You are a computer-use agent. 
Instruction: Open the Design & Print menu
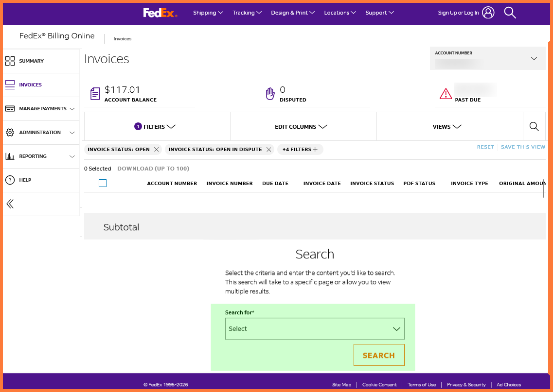[293, 13]
